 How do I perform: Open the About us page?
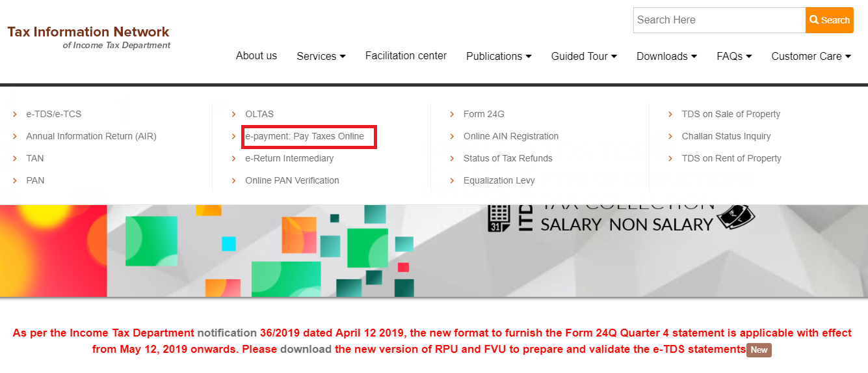(x=256, y=56)
